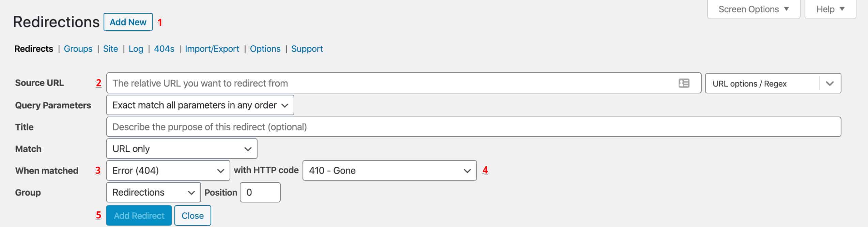
Task: Open the Match URL only dropdown
Action: (x=182, y=149)
